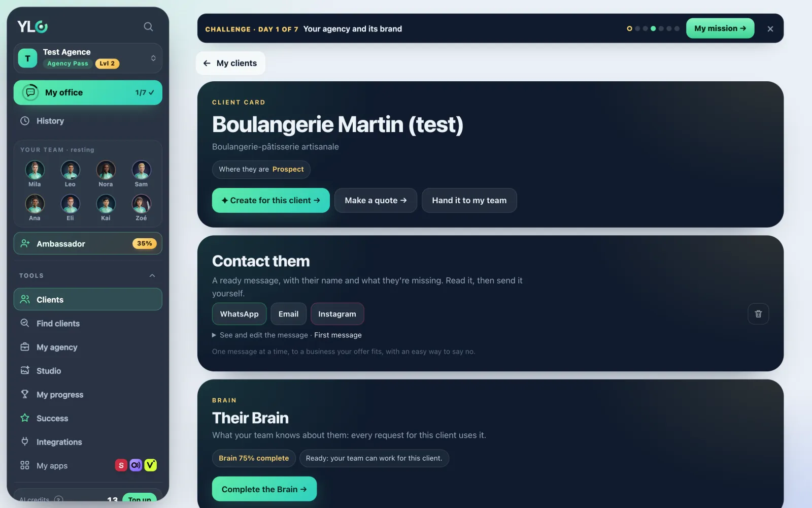The width and height of the screenshot is (812, 508).
Task: Open the Success section
Action: click(x=88, y=419)
